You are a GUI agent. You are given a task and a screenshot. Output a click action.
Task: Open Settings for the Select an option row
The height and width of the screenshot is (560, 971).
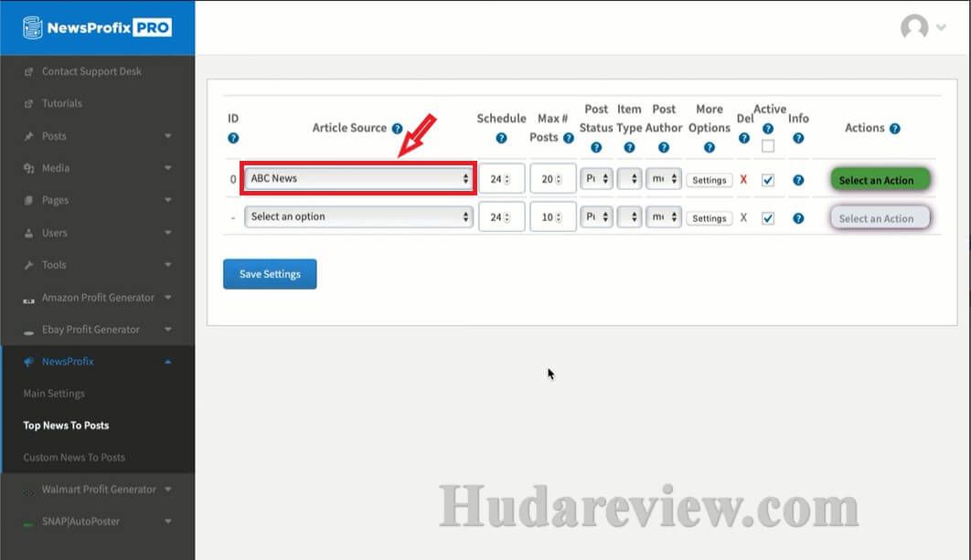pyautogui.click(x=710, y=218)
